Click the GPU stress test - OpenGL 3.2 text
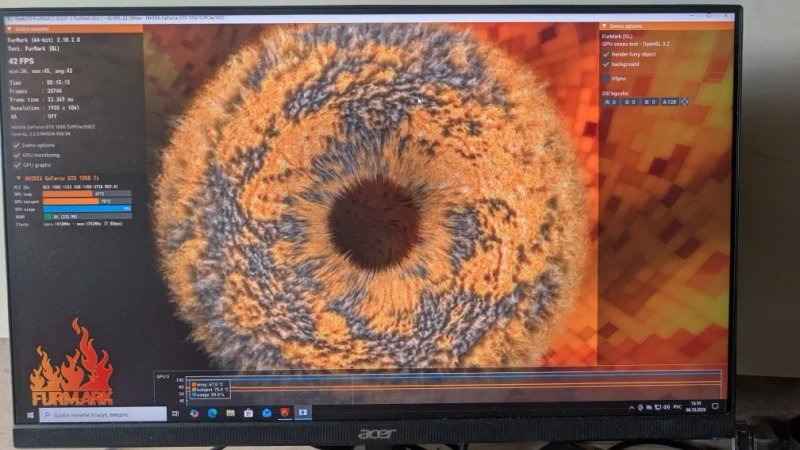 635,44
